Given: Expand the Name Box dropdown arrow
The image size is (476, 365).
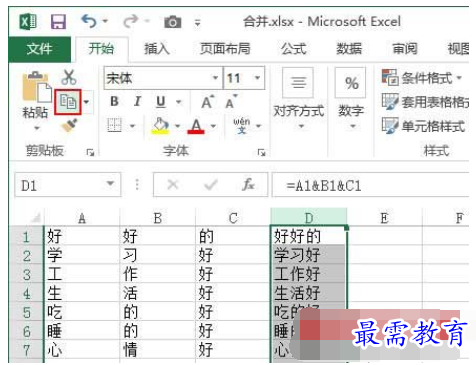Looking at the screenshot, I should click(110, 184).
